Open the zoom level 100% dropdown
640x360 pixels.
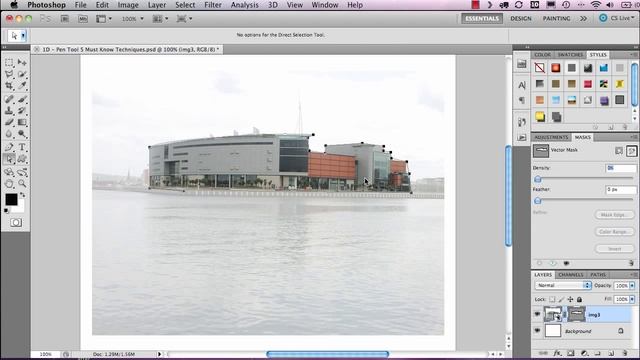pos(133,19)
